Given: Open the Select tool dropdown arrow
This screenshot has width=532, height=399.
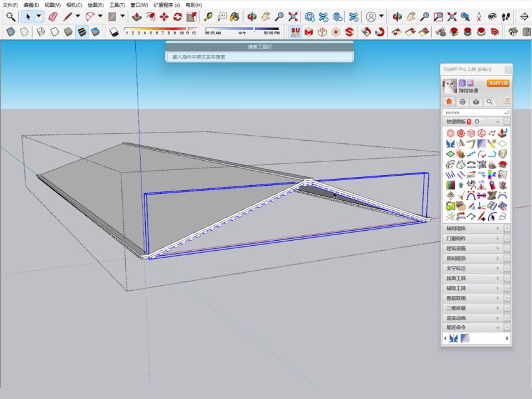Looking at the screenshot, I should (x=39, y=16).
